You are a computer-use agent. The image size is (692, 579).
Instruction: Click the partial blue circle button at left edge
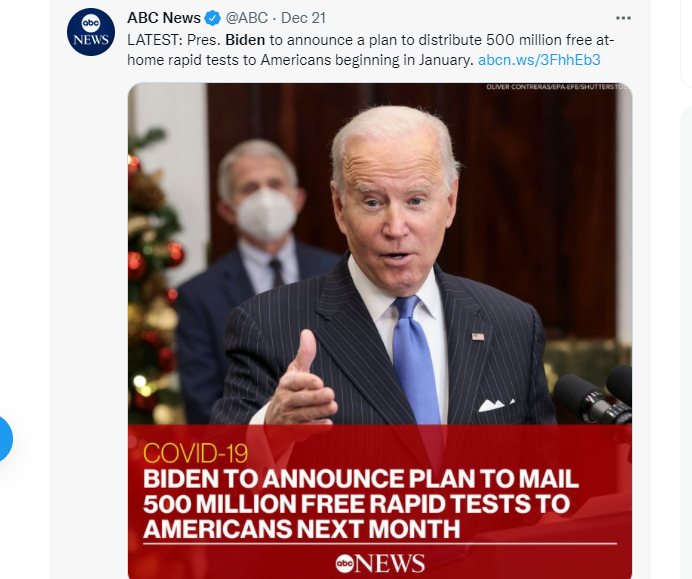coord(5,439)
